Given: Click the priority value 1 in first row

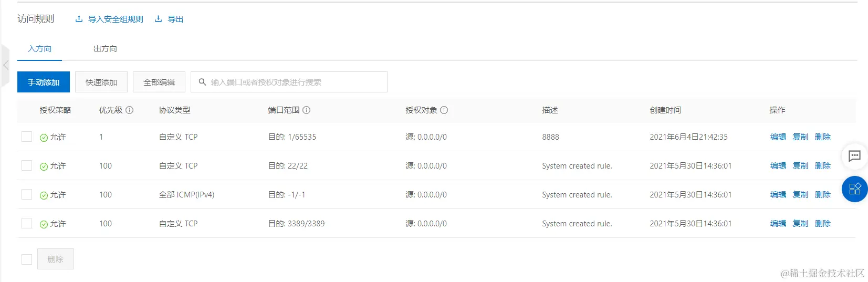Looking at the screenshot, I should pos(101,137).
